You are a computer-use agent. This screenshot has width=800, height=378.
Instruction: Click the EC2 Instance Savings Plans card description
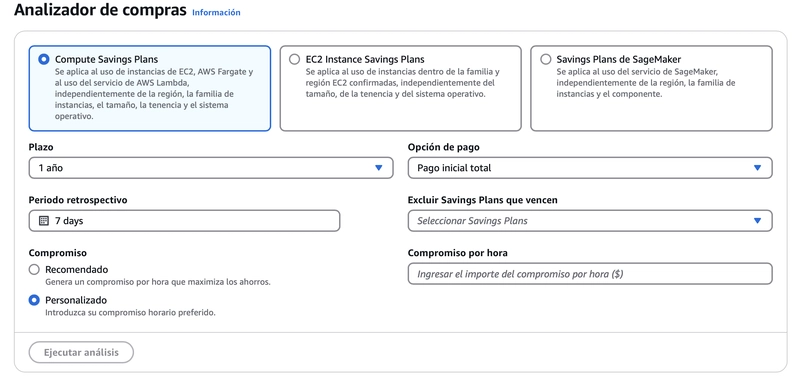click(403, 83)
